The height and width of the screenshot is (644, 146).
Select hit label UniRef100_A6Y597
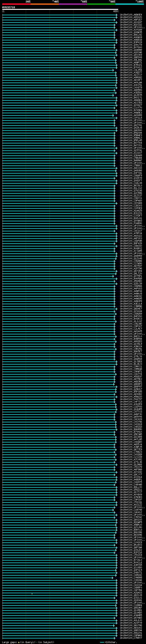131,266
